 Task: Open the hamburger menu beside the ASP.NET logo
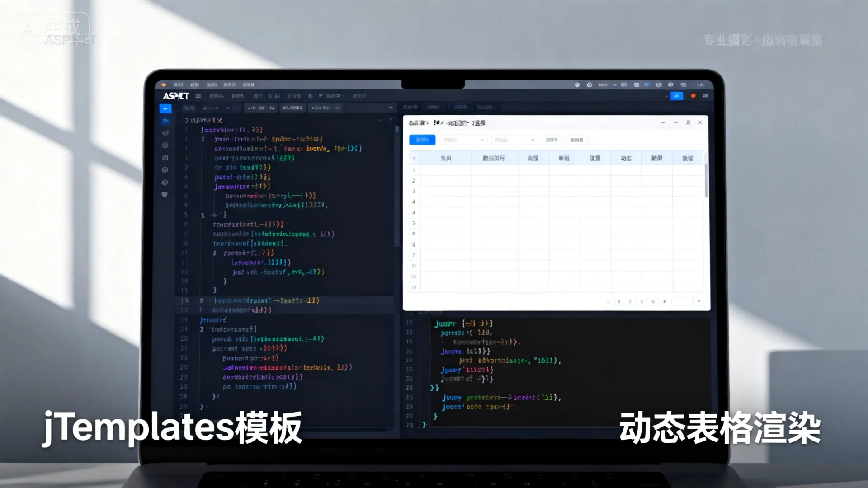(x=198, y=96)
